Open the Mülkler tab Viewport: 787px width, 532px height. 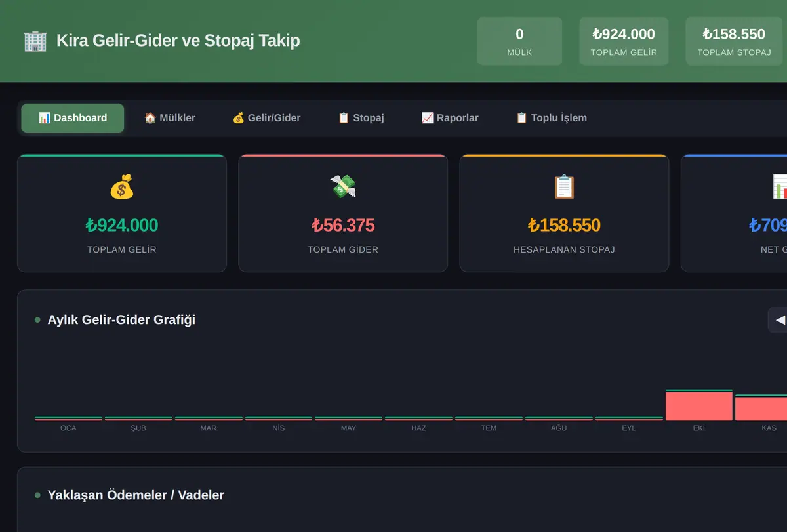(x=170, y=118)
